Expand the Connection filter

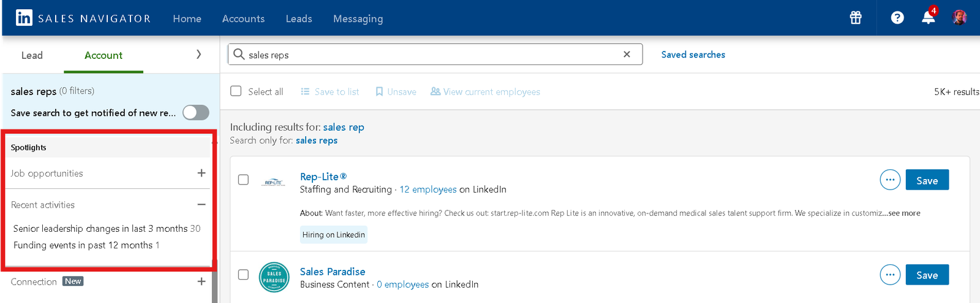(x=202, y=282)
